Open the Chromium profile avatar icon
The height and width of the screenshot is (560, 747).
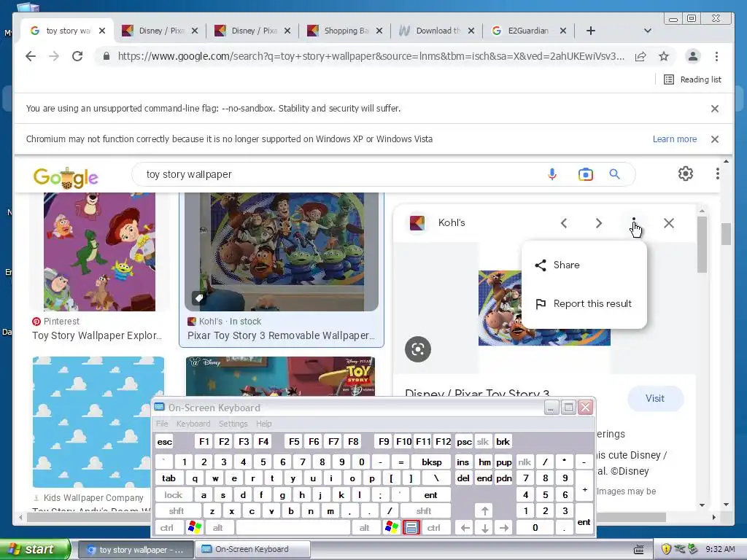[693, 56]
